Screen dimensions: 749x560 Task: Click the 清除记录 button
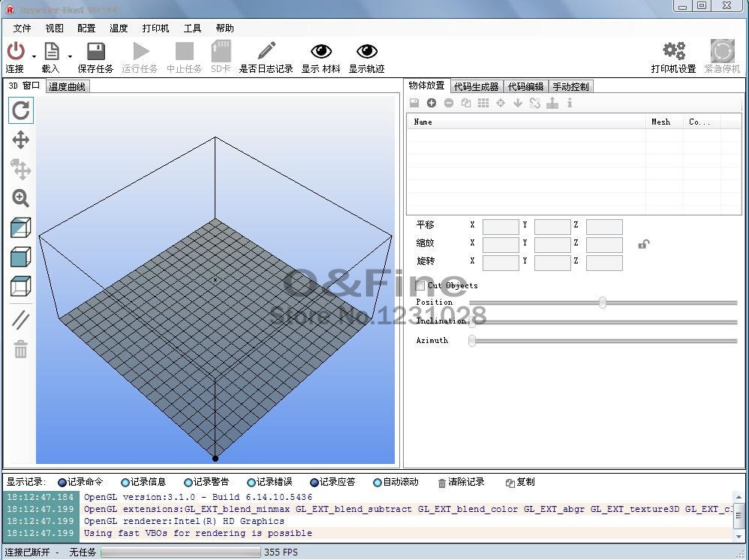click(x=461, y=483)
